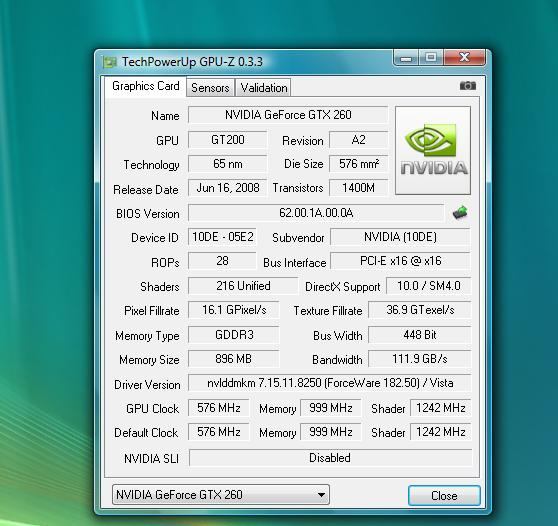558x526 pixels.
Task: Minimize the GPU-Z window
Action: coord(406,58)
